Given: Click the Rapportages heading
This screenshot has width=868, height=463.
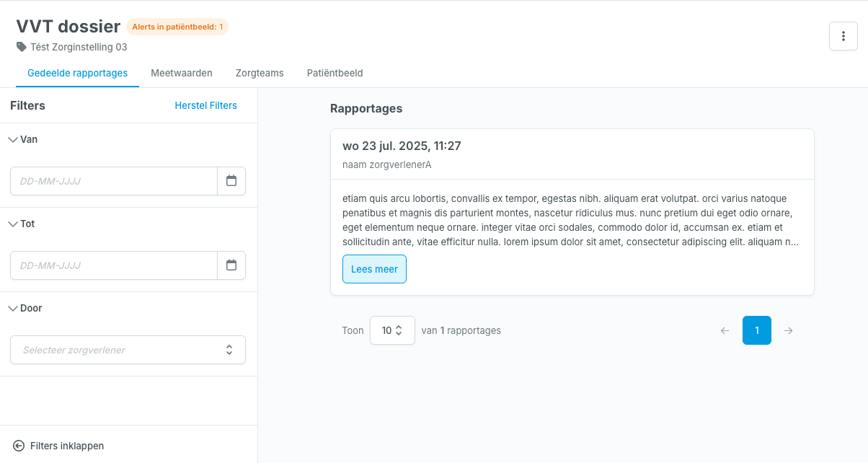Looking at the screenshot, I should (x=366, y=108).
